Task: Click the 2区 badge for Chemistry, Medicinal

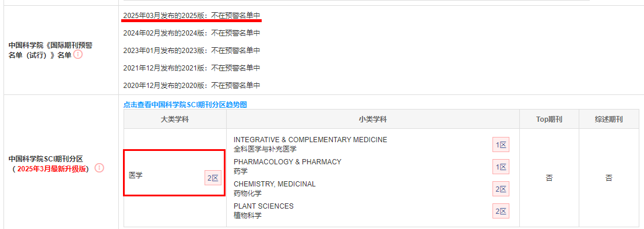Action: click(x=501, y=189)
